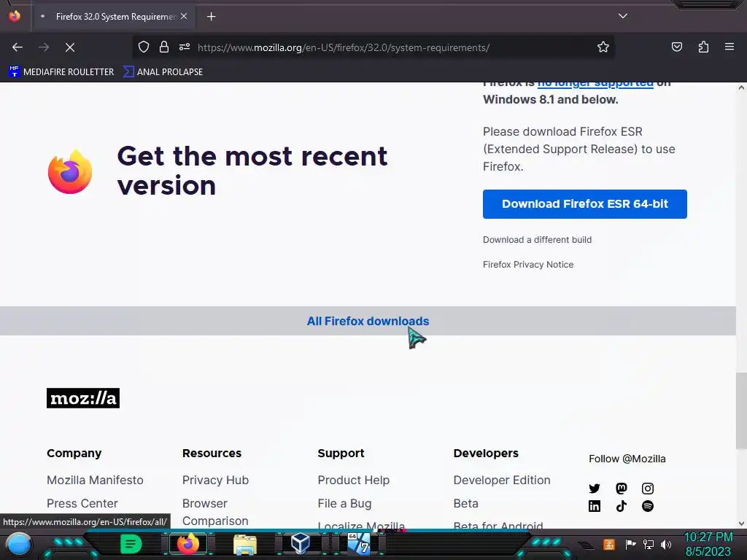This screenshot has width=747, height=560.
Task: Click the volume speaker tray icon
Action: click(x=666, y=544)
